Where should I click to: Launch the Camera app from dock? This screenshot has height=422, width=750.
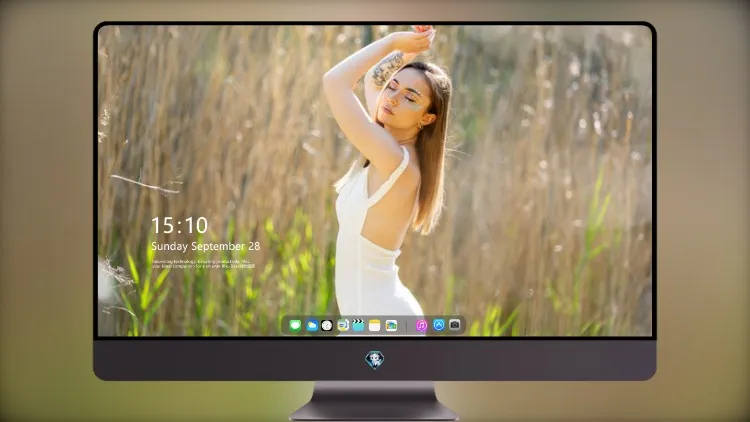(x=455, y=325)
